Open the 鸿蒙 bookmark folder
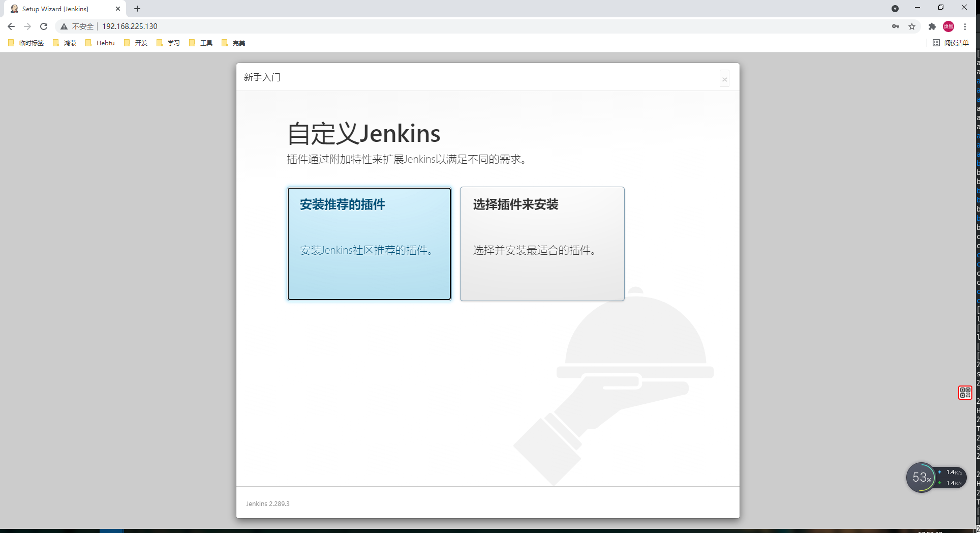The image size is (980, 533). pyautogui.click(x=65, y=43)
